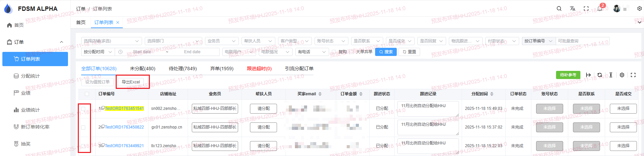Open table column settings gear
This screenshot has width=644, height=156.
pyautogui.click(x=622, y=75)
